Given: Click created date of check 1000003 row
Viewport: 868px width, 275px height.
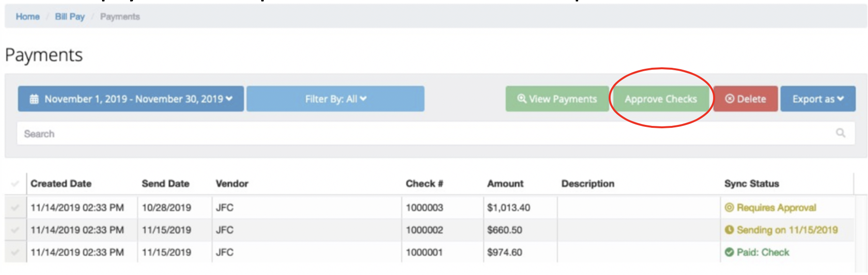Looking at the screenshot, I should point(77,208).
